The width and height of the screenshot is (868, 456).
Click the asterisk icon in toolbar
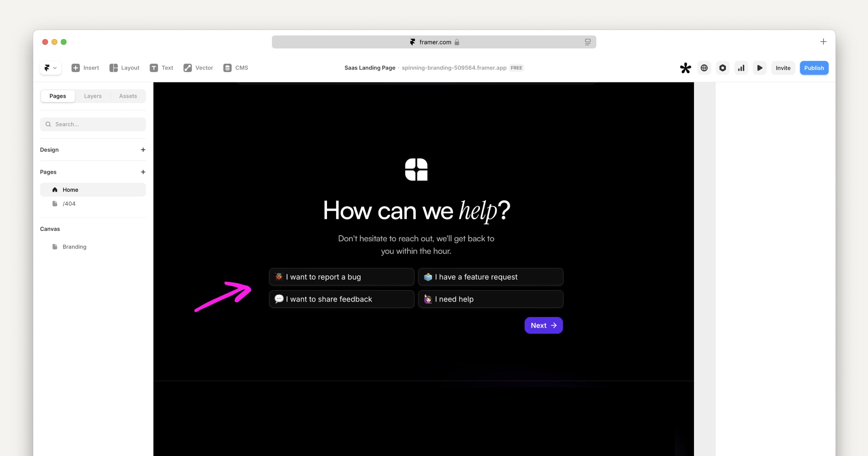pos(685,68)
